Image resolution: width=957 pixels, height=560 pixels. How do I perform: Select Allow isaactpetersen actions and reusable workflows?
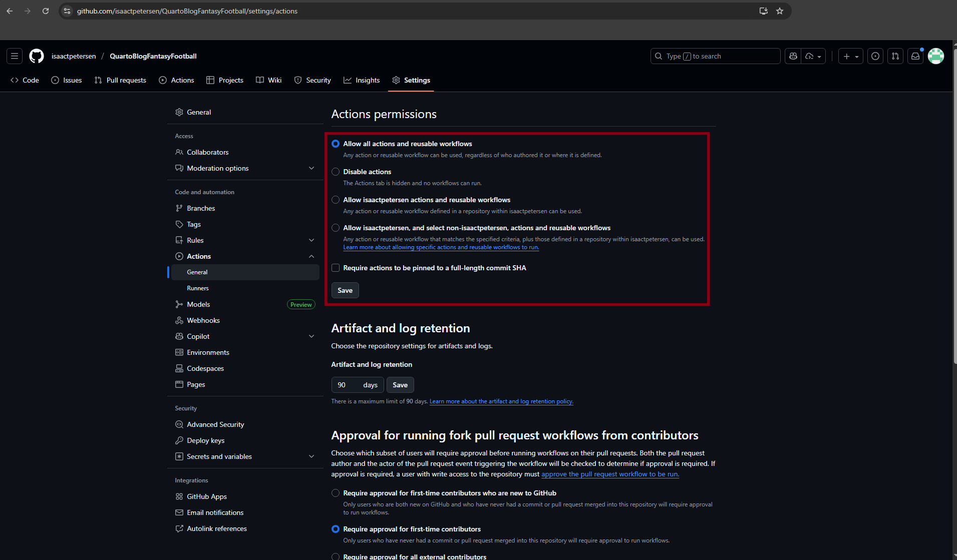(x=336, y=200)
